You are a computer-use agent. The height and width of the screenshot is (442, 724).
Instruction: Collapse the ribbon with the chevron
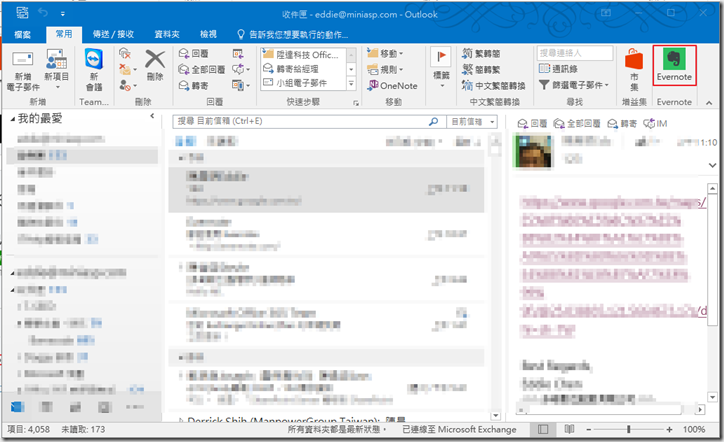(709, 103)
